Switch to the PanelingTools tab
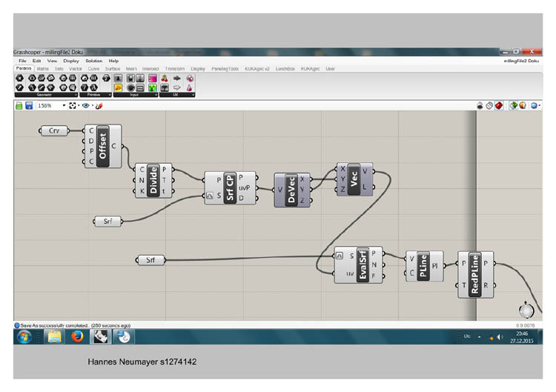 point(225,69)
